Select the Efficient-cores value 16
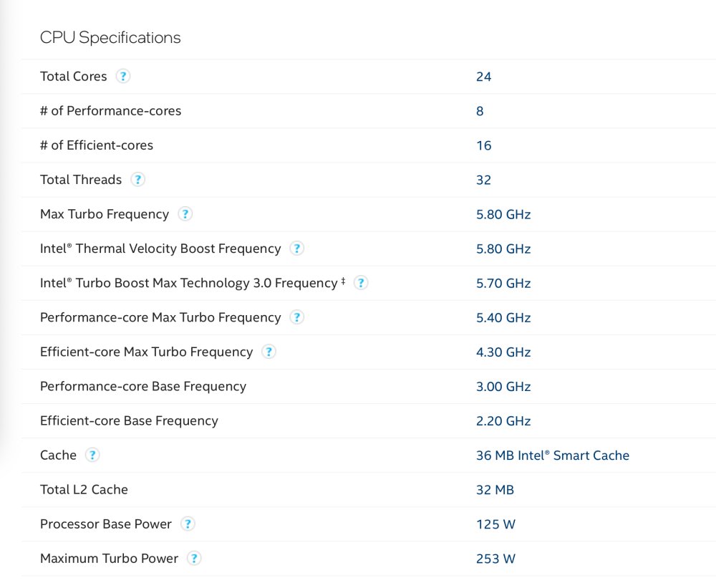Screen dimensions: 716x588 point(483,145)
